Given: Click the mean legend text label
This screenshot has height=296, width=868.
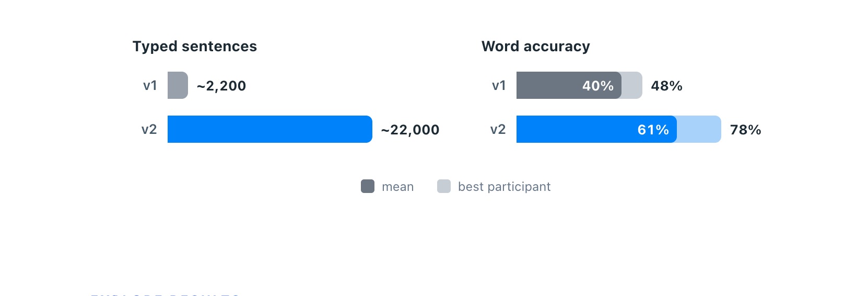Looking at the screenshot, I should click(398, 187).
